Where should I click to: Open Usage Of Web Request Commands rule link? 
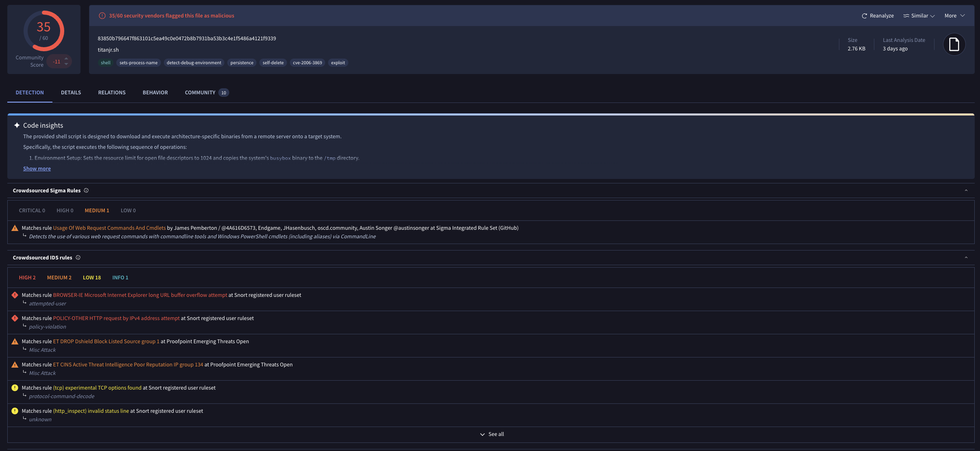(x=109, y=228)
